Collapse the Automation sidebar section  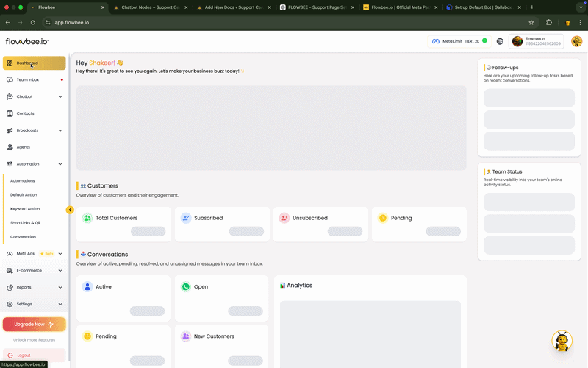point(60,164)
